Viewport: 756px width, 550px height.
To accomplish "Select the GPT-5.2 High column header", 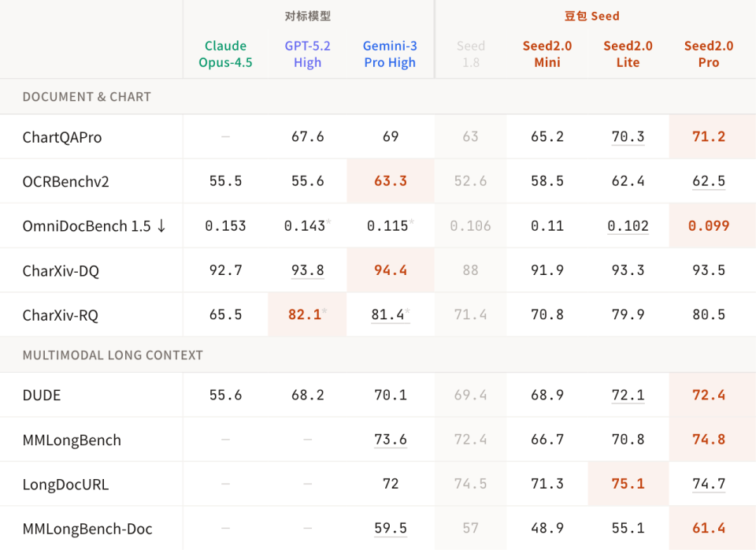I will [x=307, y=54].
